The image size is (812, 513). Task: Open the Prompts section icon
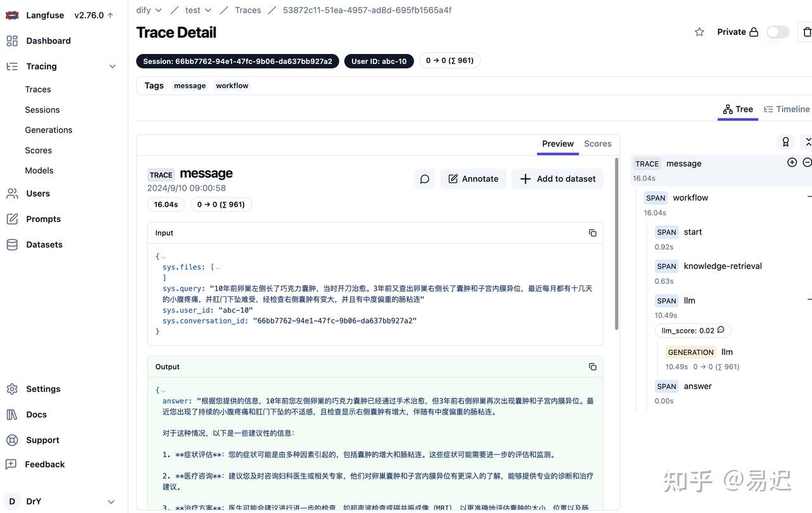click(x=12, y=219)
